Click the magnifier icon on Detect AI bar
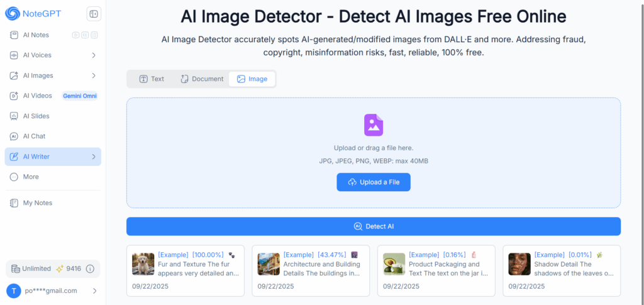 (x=358, y=226)
